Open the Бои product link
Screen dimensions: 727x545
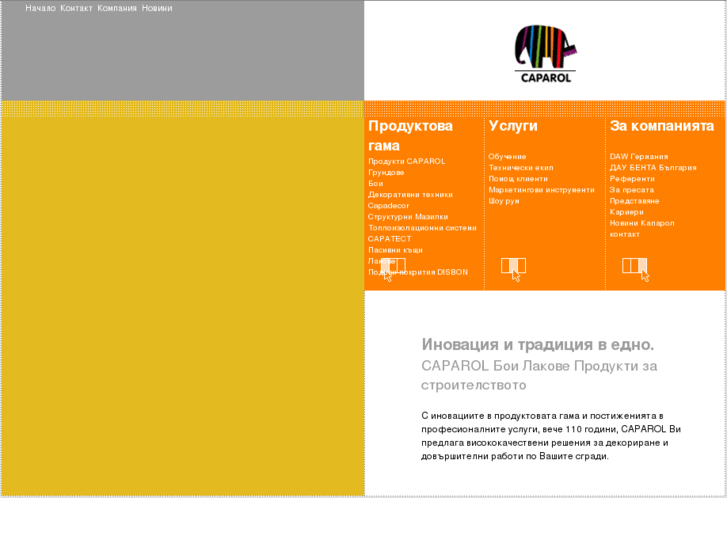pos(376,183)
